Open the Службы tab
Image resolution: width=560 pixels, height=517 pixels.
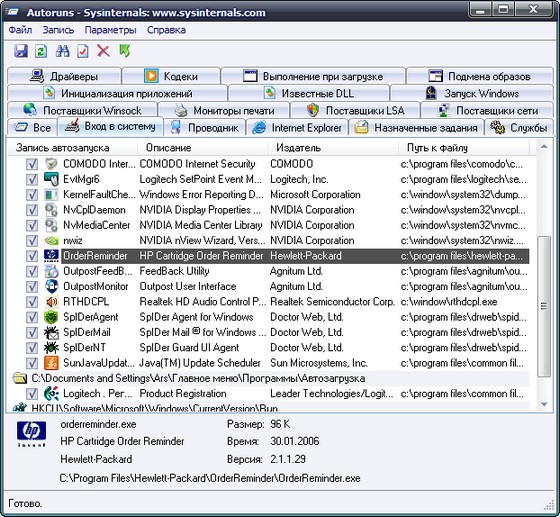pyautogui.click(x=519, y=127)
